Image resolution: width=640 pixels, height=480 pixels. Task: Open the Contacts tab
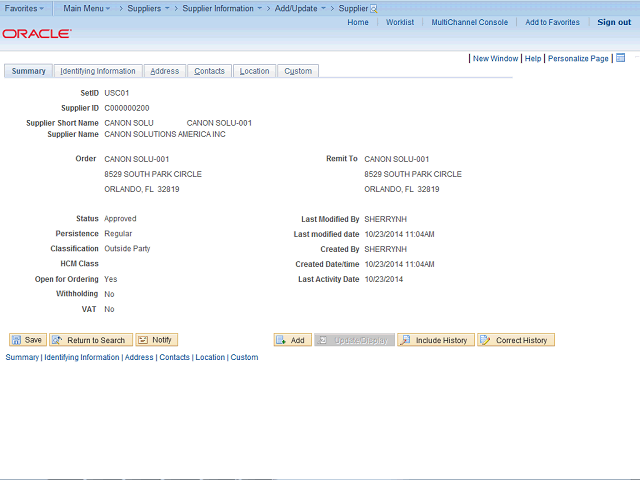(x=209, y=71)
